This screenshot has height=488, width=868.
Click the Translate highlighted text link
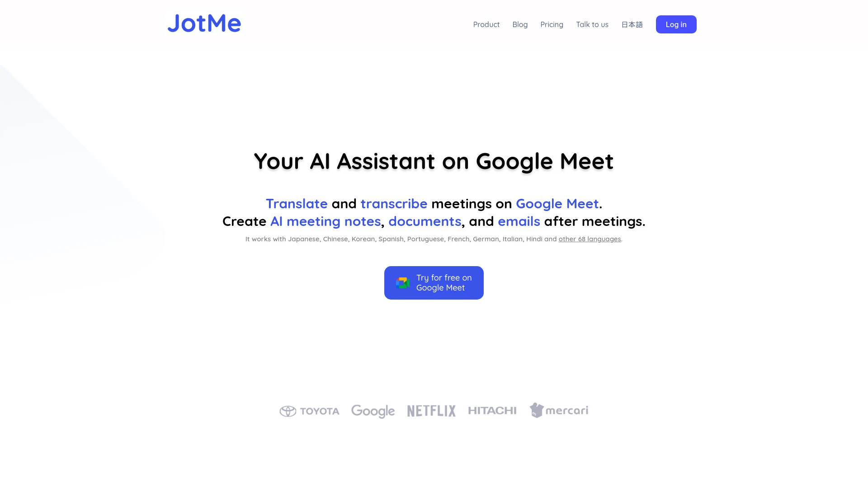[x=297, y=203]
